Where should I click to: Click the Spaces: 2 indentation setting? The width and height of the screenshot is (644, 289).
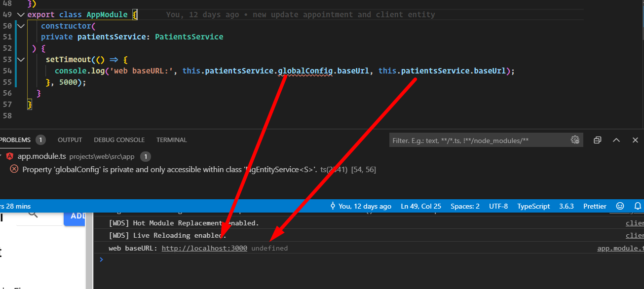[465, 206]
